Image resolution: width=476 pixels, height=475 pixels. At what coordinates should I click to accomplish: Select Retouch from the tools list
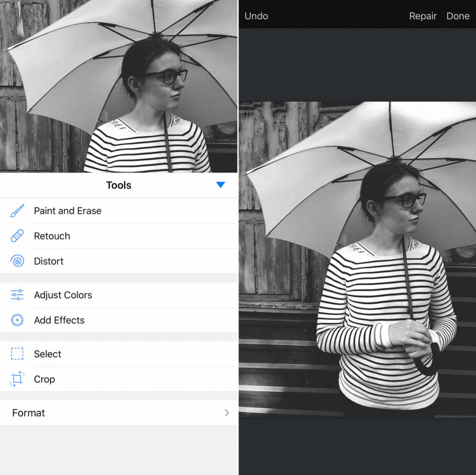[x=52, y=236]
